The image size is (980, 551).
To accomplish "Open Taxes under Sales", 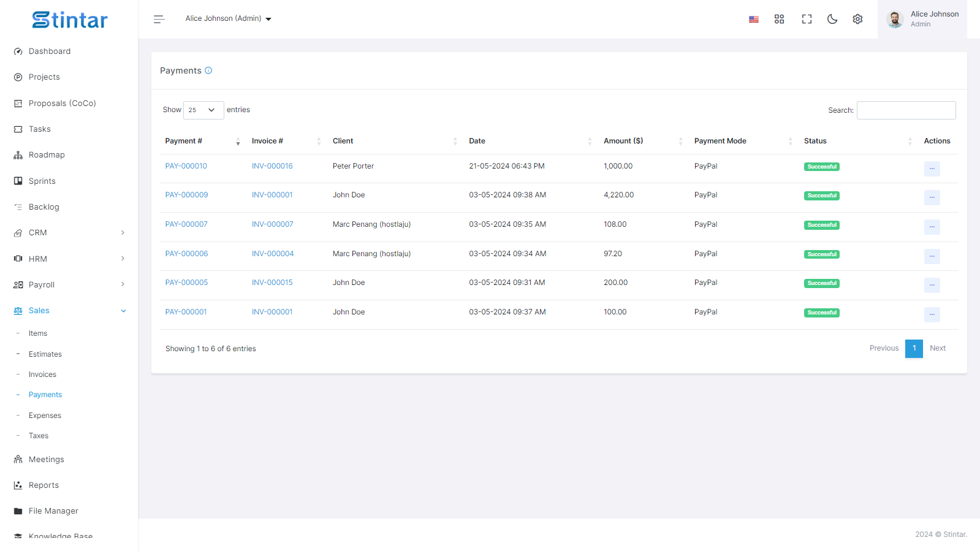I will [x=39, y=436].
